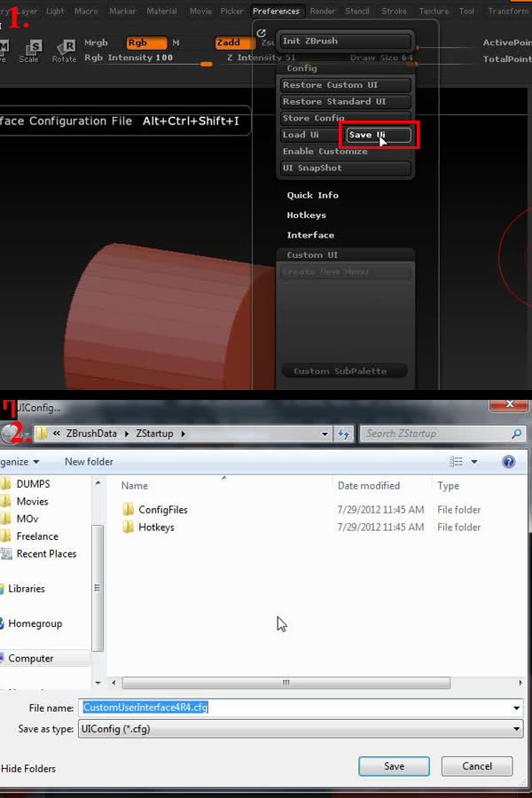Expand the Hotkeys preferences section
Screen dimensions: 532x798
click(307, 215)
